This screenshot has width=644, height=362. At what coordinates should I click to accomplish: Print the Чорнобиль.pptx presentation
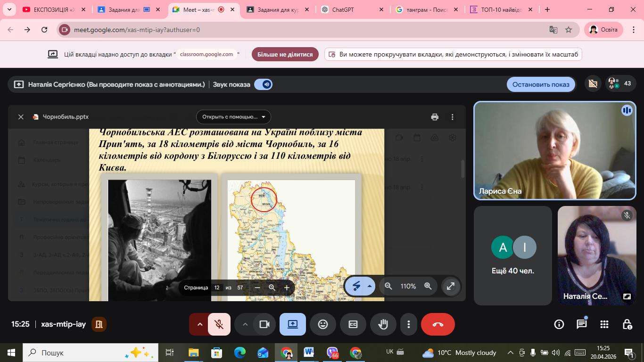[435, 117]
